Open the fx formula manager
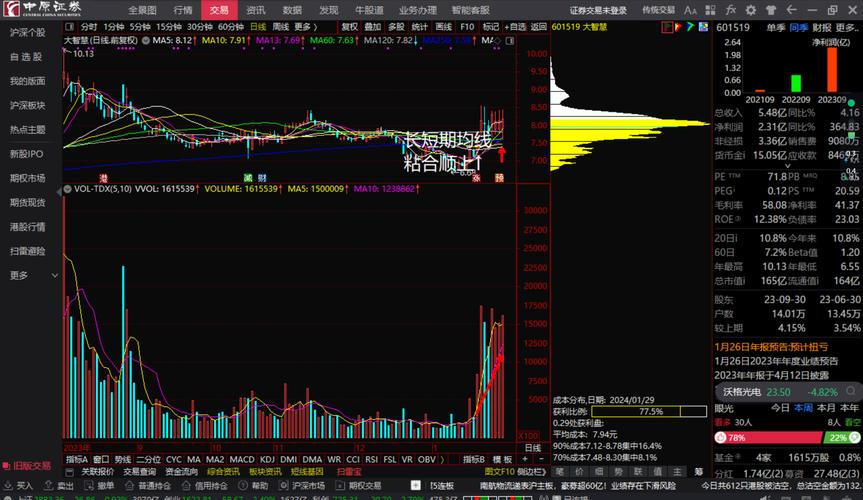This screenshot has height=500, width=863. (x=730, y=10)
